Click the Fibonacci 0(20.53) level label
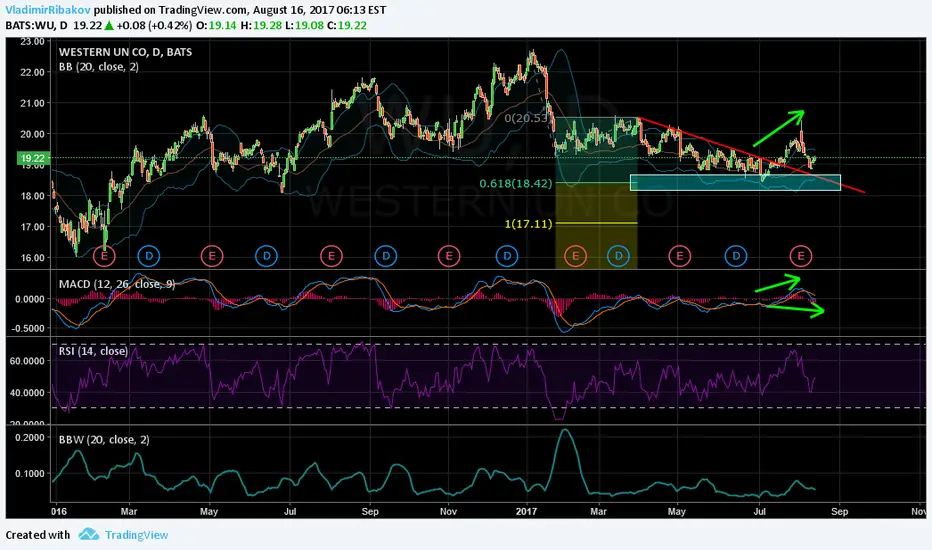Image resolution: width=932 pixels, height=550 pixels. [526, 118]
